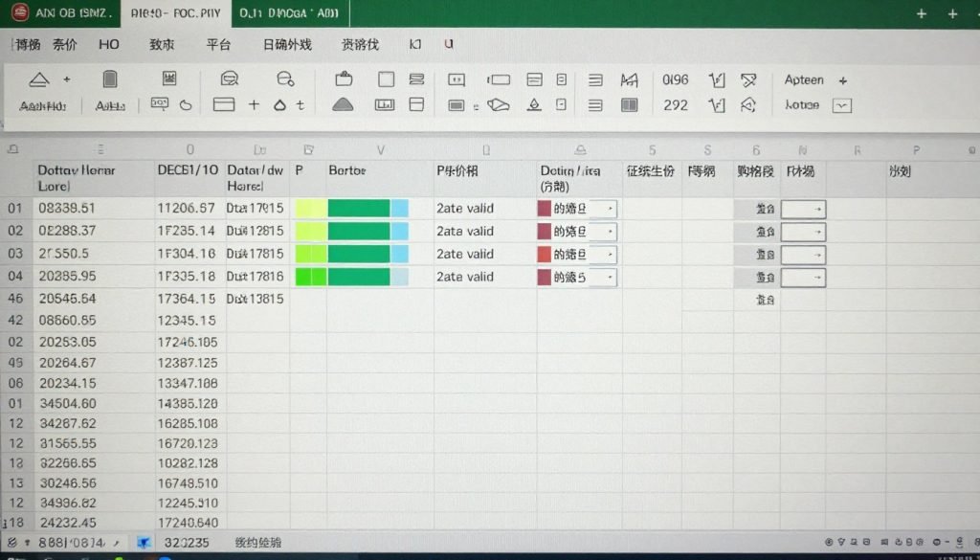980x560 pixels.
Task: Open row 04 Dotiıq column dropdown
Action: [610, 277]
